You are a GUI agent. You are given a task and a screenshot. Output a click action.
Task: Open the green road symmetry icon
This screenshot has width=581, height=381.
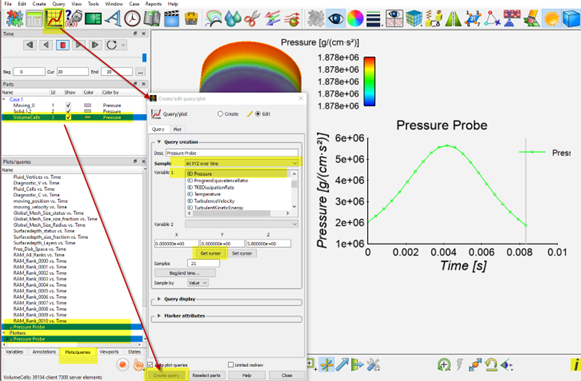coord(453,18)
